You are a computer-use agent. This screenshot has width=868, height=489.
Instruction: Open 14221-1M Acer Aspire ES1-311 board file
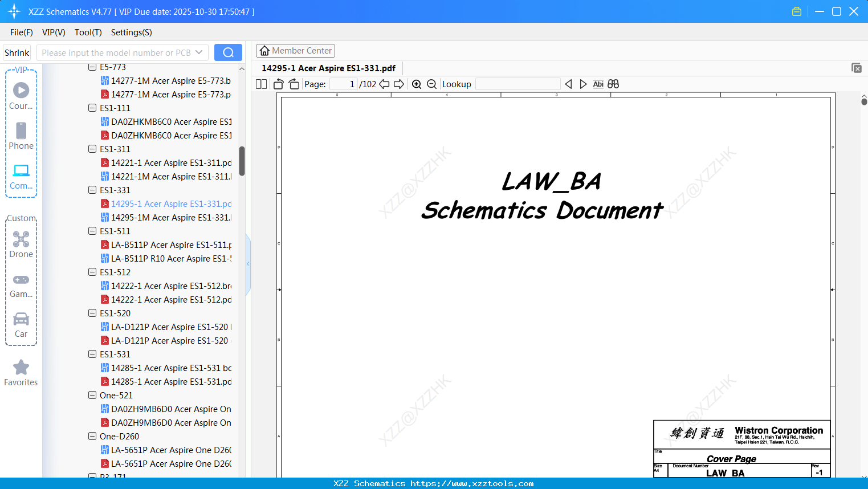(166, 177)
